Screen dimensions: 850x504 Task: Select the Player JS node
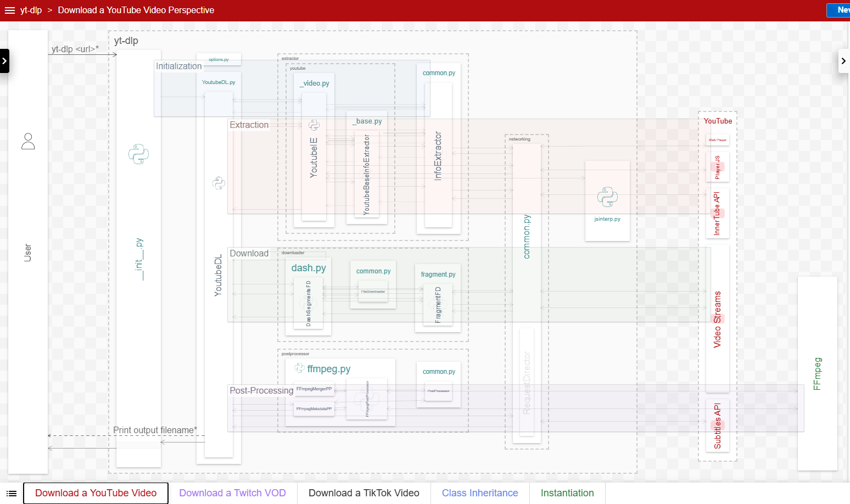pyautogui.click(x=718, y=167)
